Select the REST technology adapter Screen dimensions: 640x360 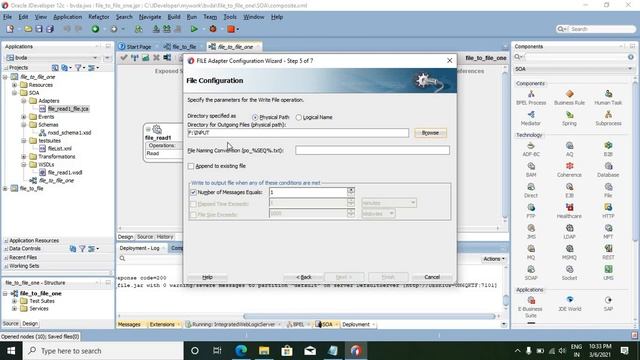click(x=608, y=252)
